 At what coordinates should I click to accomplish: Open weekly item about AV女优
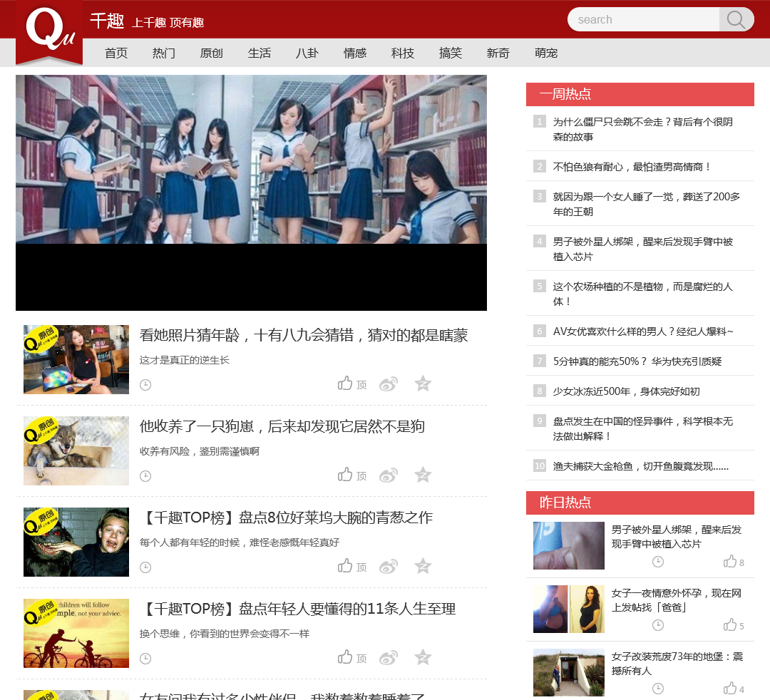pyautogui.click(x=643, y=331)
